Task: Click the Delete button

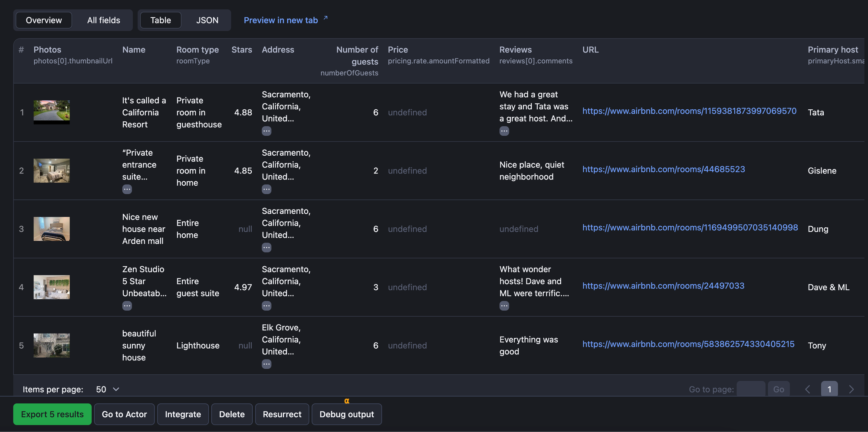Action: tap(232, 414)
